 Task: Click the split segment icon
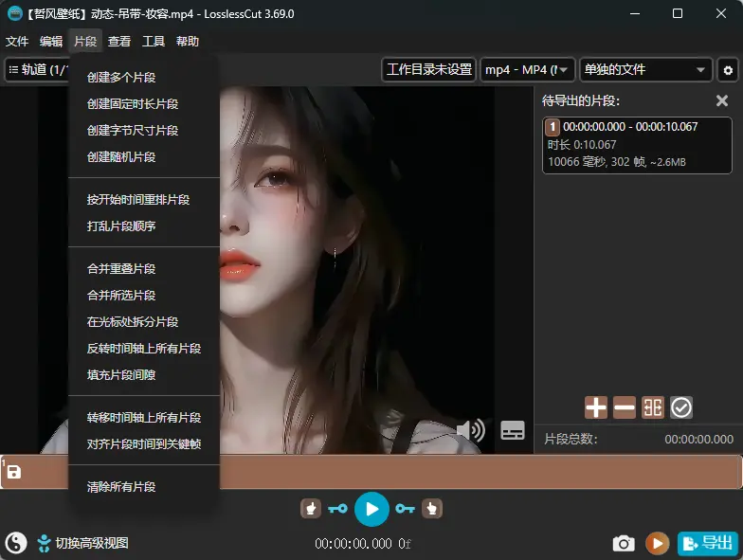[652, 407]
